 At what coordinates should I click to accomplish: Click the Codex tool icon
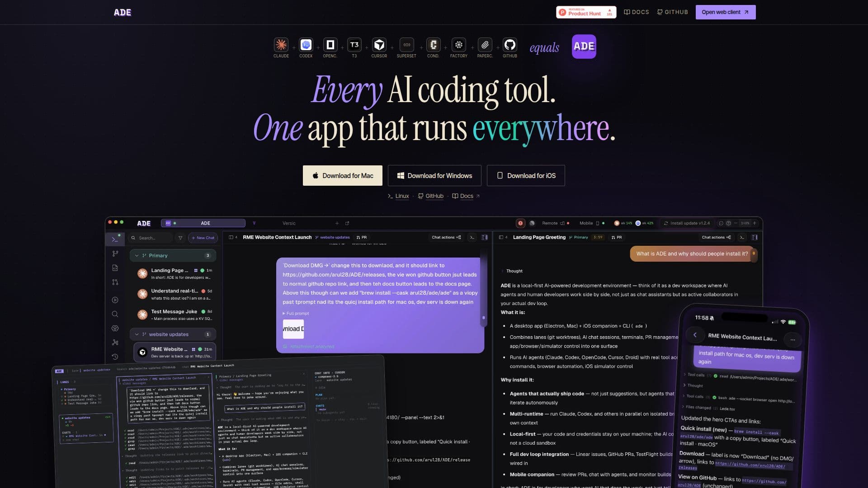pos(306,45)
